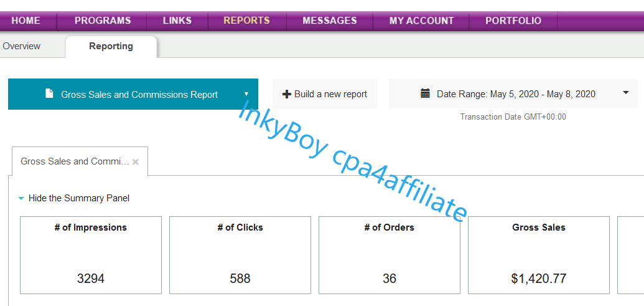644x306 pixels.
Task: Go to the HOME menu
Action: click(26, 21)
